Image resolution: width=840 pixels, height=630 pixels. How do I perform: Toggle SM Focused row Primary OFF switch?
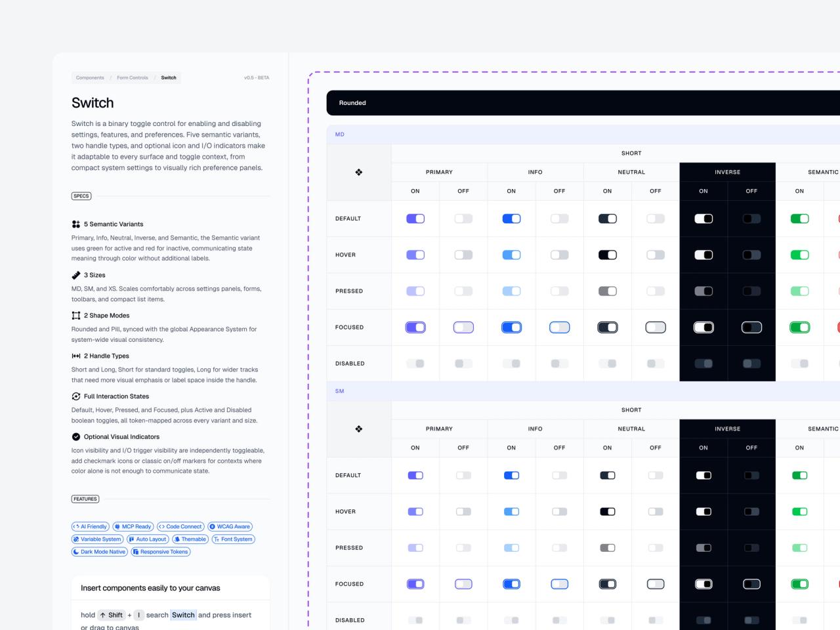(x=463, y=584)
